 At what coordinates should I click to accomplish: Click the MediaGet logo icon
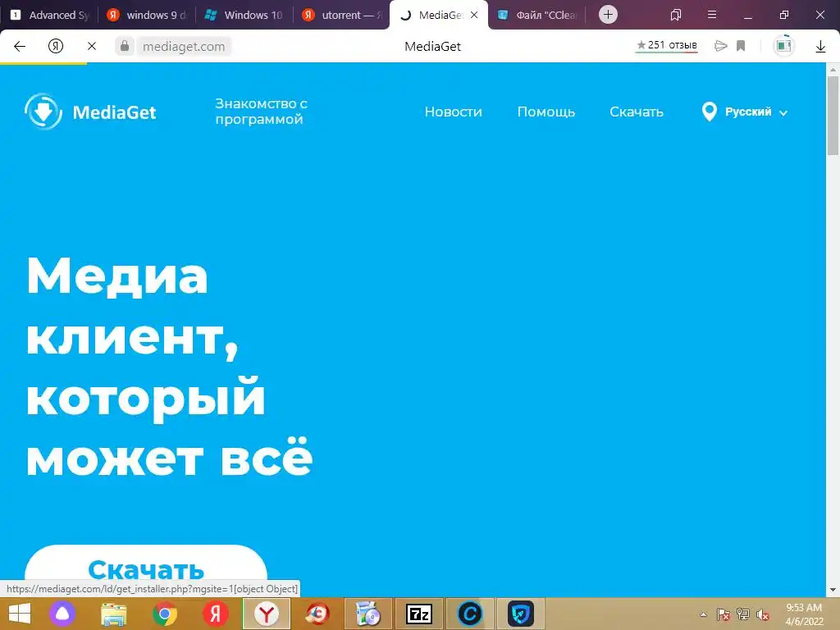pyautogui.click(x=43, y=112)
